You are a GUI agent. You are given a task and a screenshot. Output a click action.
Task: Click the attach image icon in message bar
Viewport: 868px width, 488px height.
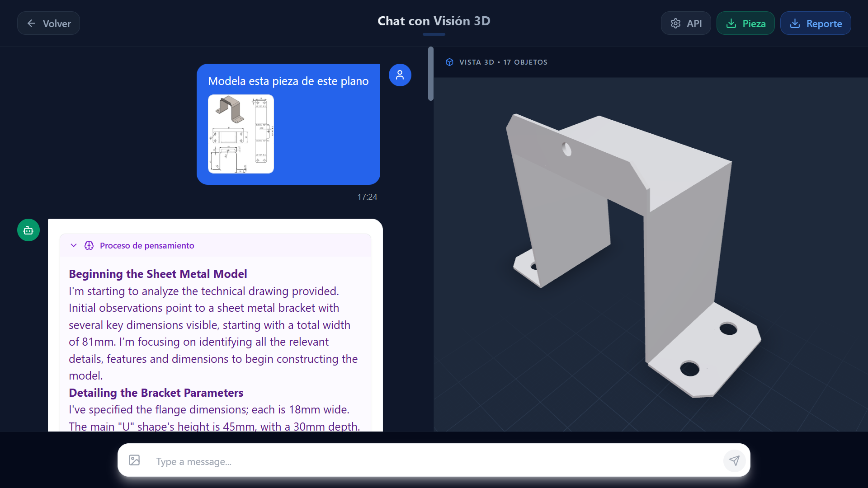pyautogui.click(x=134, y=460)
